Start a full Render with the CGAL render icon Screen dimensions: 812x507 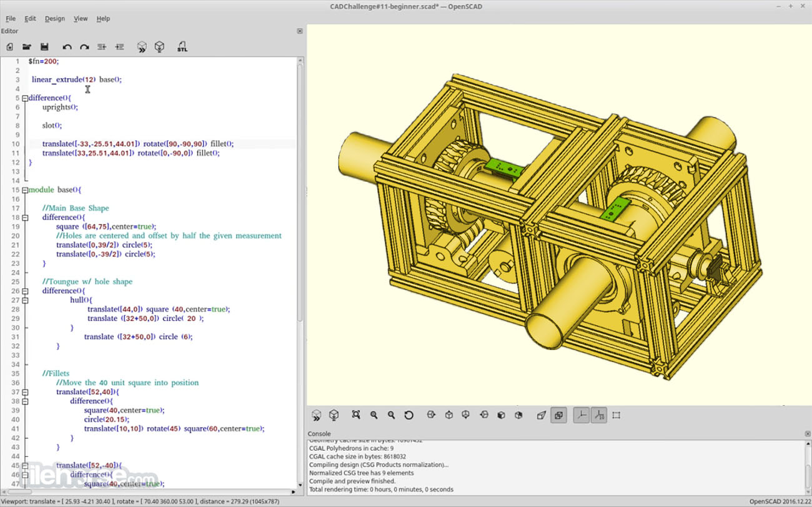click(x=159, y=46)
